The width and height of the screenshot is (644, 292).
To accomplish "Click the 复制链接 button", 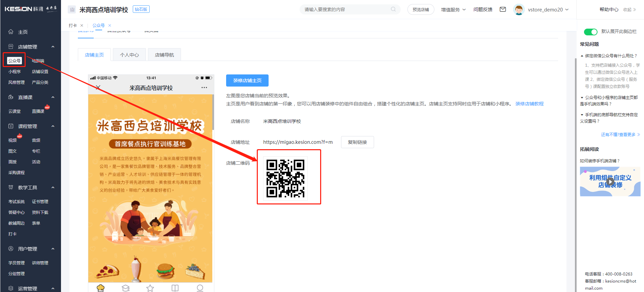I will tap(357, 142).
